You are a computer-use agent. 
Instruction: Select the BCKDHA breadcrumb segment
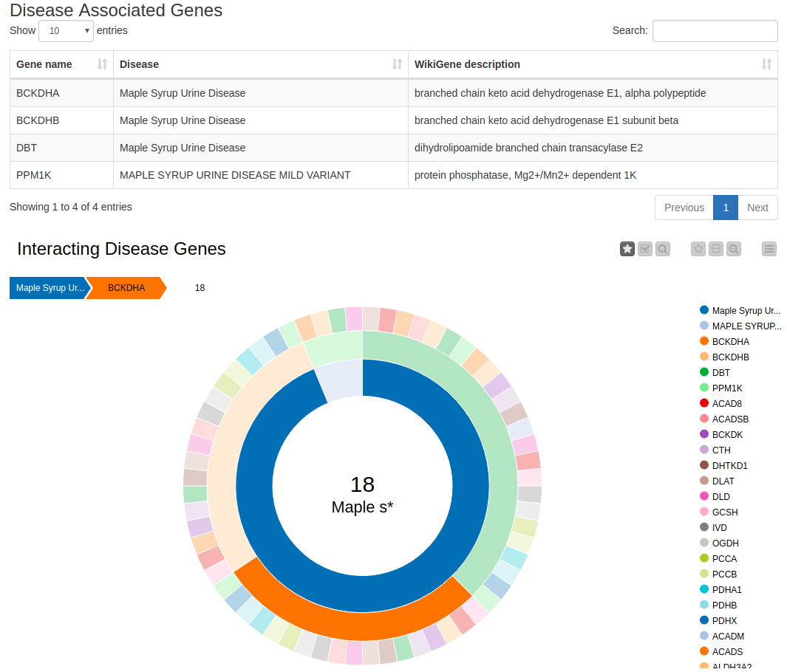pos(126,288)
